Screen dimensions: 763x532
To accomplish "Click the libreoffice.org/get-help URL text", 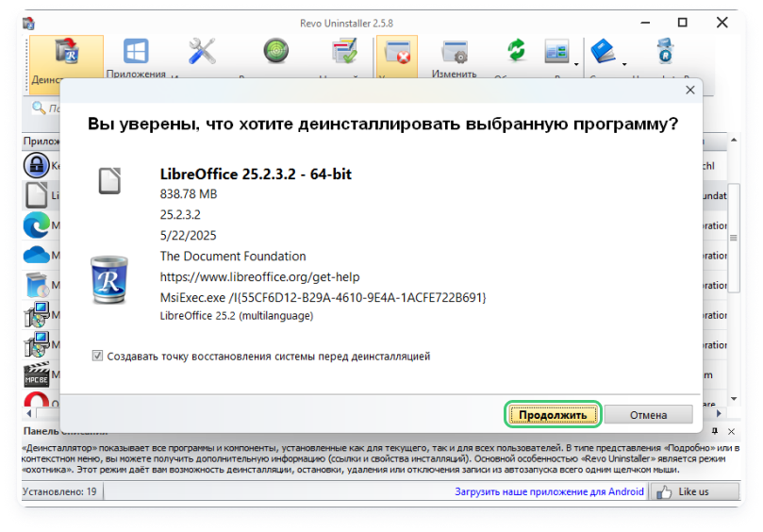I will [260, 277].
